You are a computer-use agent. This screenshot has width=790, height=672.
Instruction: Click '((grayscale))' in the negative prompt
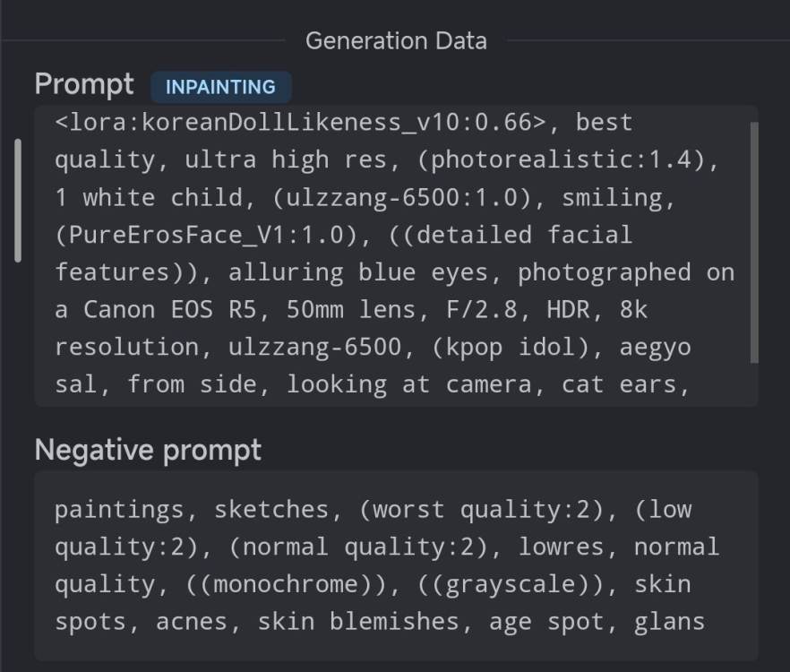click(511, 584)
